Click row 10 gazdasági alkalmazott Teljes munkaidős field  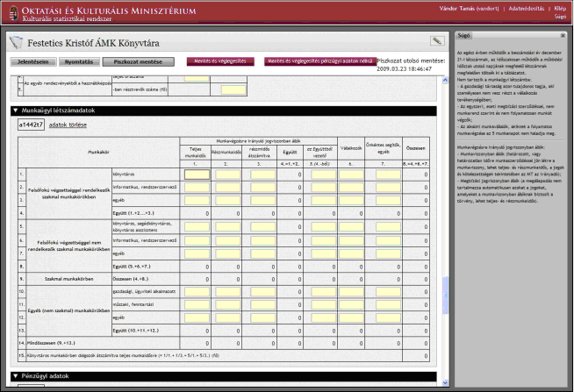[x=197, y=291]
